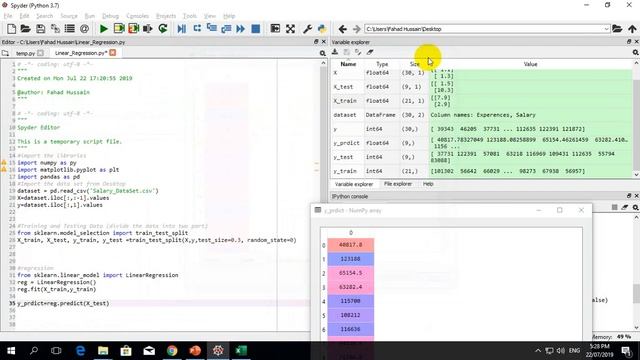This screenshot has height=360, width=640.
Task: Switch to temp.py editor tab
Action: click(x=25, y=53)
